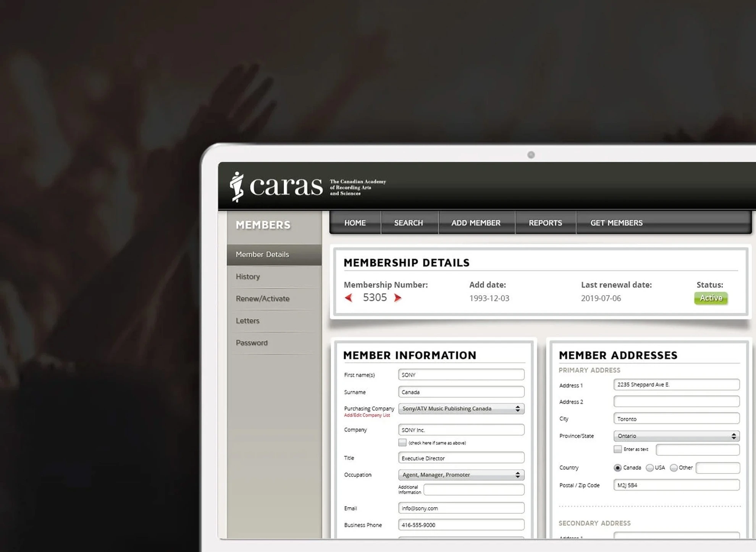Viewport: 756px width, 552px height.
Task: Click the Surname field
Action: point(461,392)
